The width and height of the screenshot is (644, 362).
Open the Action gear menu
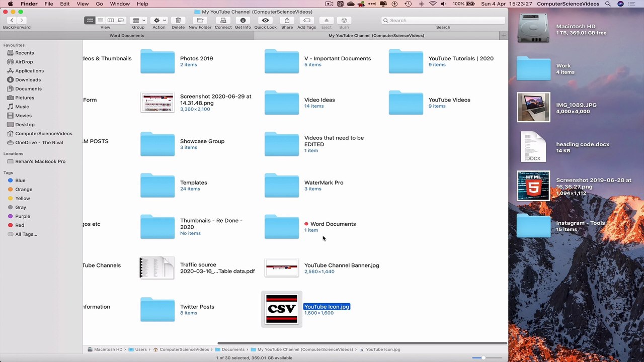159,20
